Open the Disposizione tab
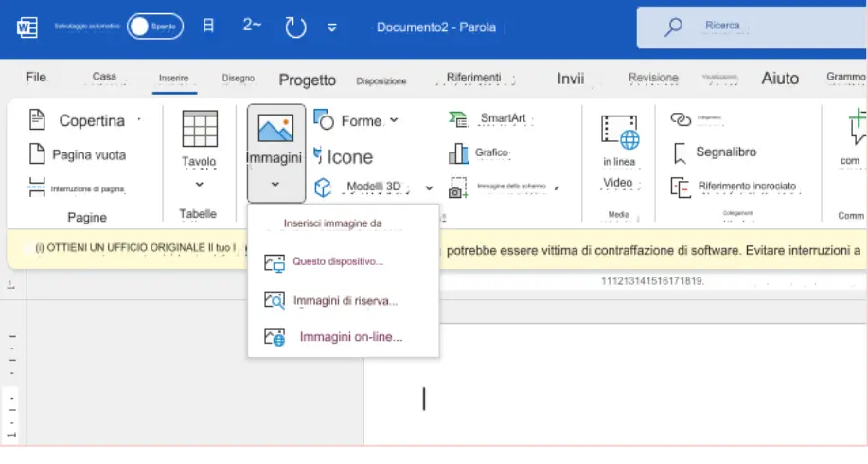 click(x=381, y=80)
